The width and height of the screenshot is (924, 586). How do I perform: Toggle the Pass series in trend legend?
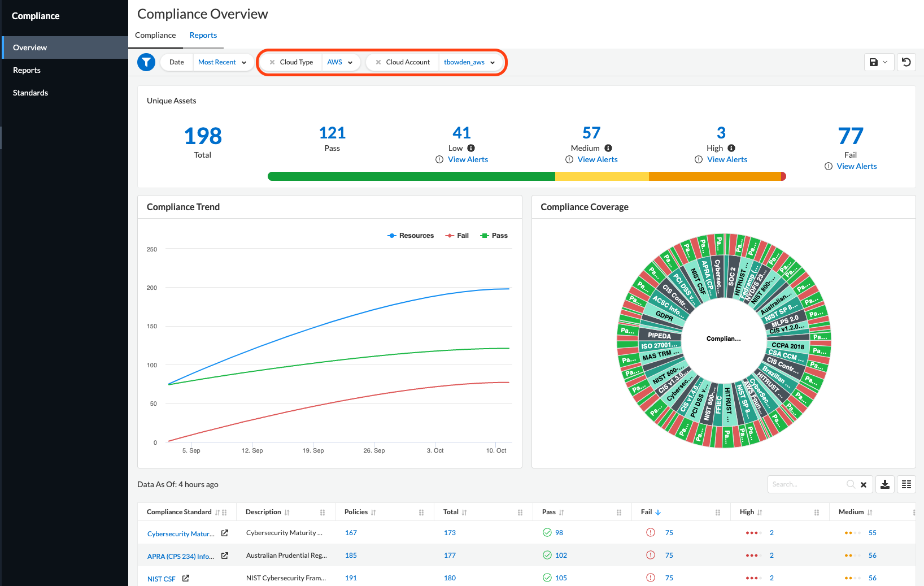pos(494,236)
